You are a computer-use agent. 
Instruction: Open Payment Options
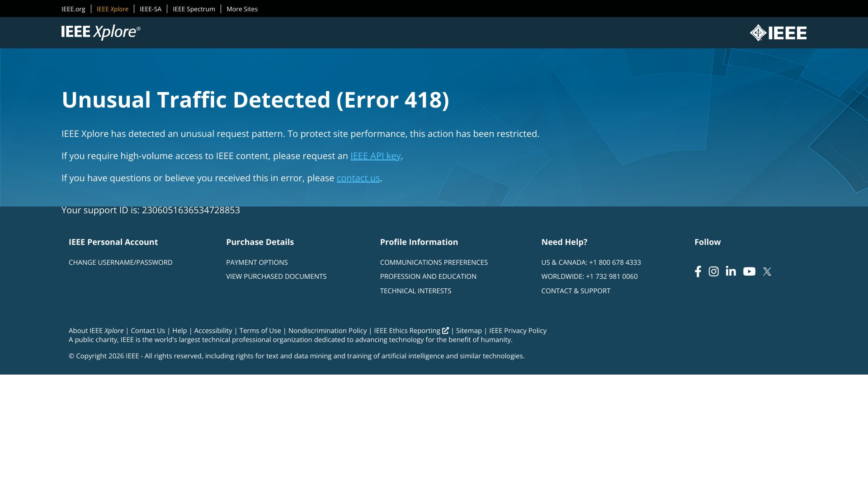257,263
